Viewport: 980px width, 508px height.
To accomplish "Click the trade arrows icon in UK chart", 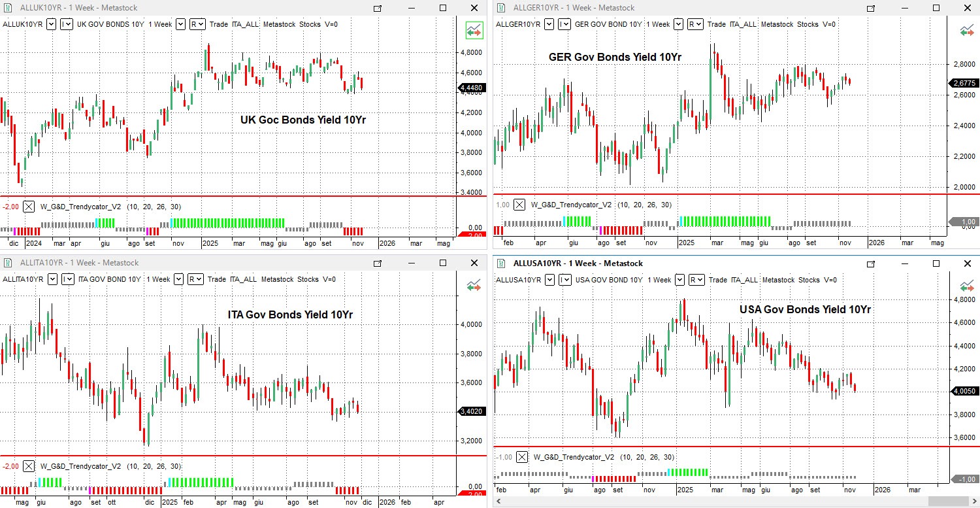I will [474, 30].
